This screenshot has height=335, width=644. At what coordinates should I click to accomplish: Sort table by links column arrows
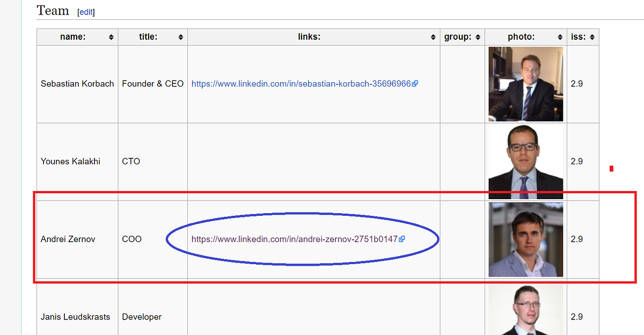click(x=433, y=37)
